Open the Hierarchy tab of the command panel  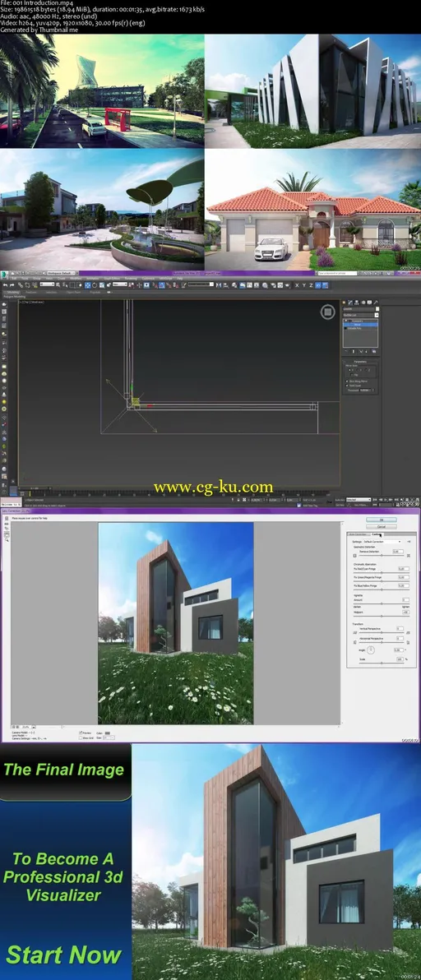point(357,303)
